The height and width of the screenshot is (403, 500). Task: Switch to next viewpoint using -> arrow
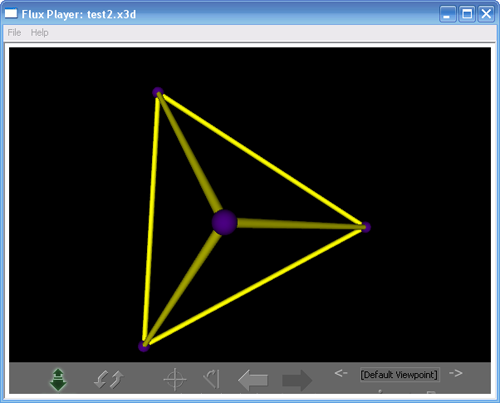pyautogui.click(x=456, y=373)
